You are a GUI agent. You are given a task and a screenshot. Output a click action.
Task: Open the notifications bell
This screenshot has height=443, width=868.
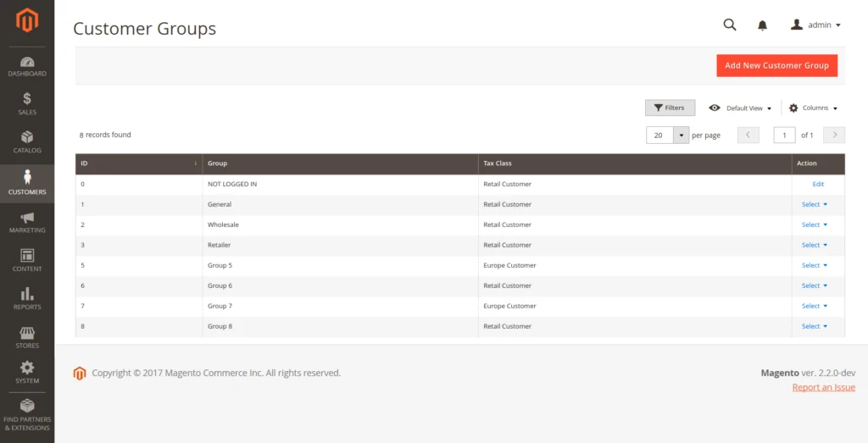tap(762, 25)
